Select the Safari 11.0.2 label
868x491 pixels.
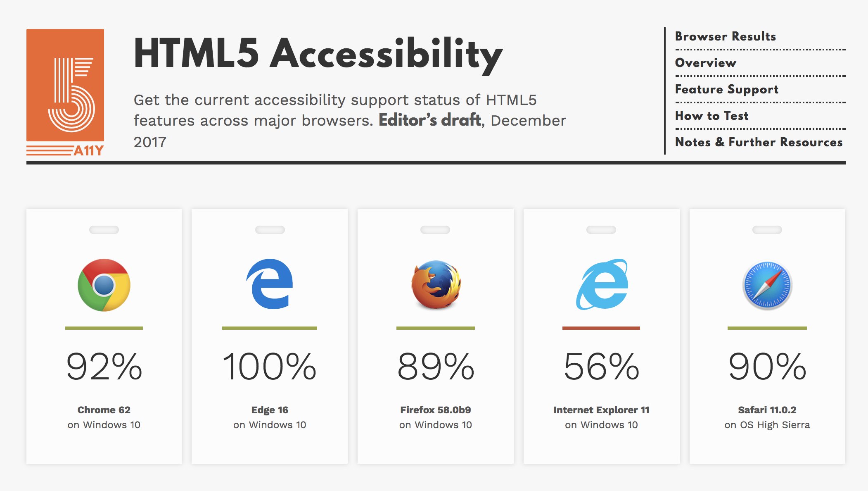pos(767,410)
